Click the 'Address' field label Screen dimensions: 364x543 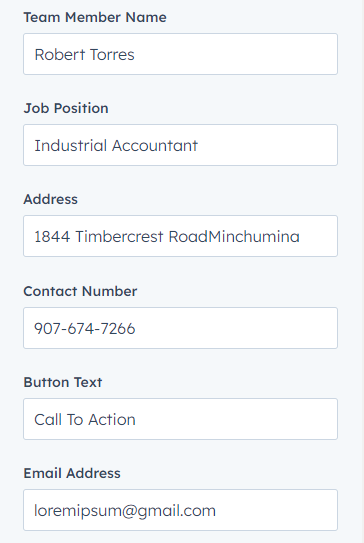(x=51, y=199)
